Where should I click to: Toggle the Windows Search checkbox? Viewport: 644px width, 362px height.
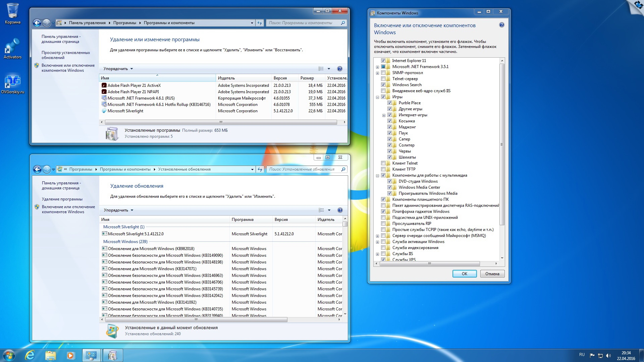[383, 85]
